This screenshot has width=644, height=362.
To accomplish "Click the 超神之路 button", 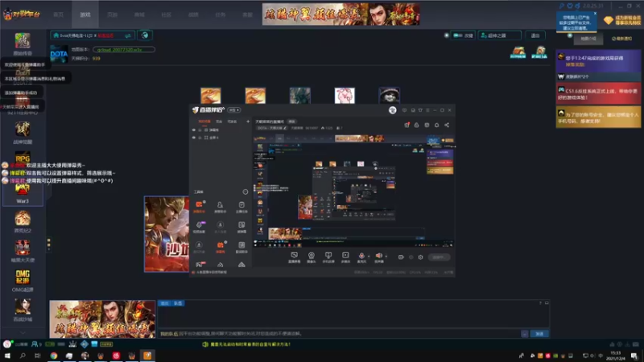I will pyautogui.click(x=499, y=35).
